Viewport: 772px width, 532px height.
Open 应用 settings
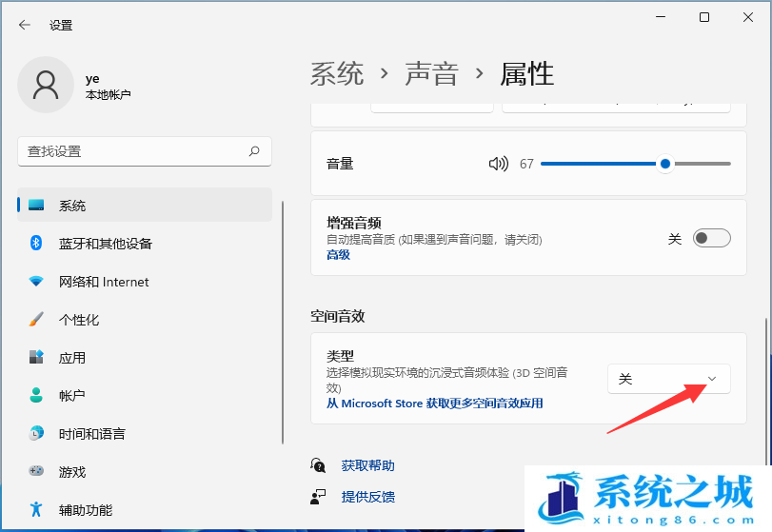click(145, 357)
